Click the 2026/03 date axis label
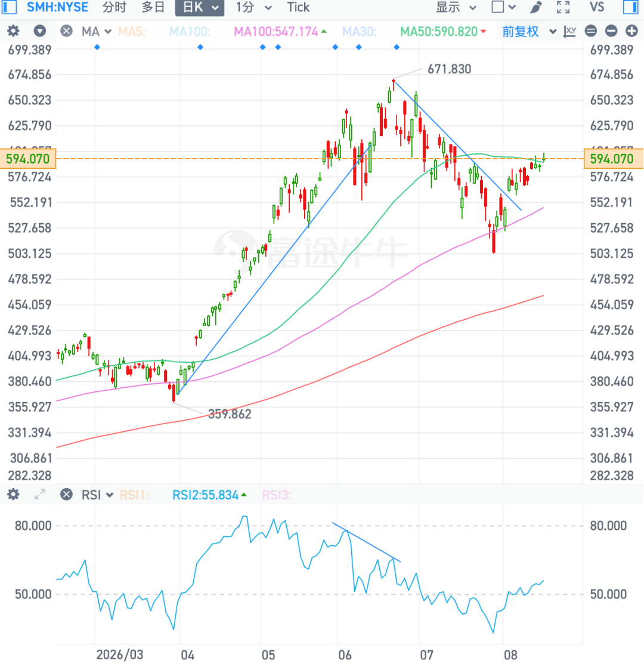Viewport: 644px width, 664px height. [120, 654]
